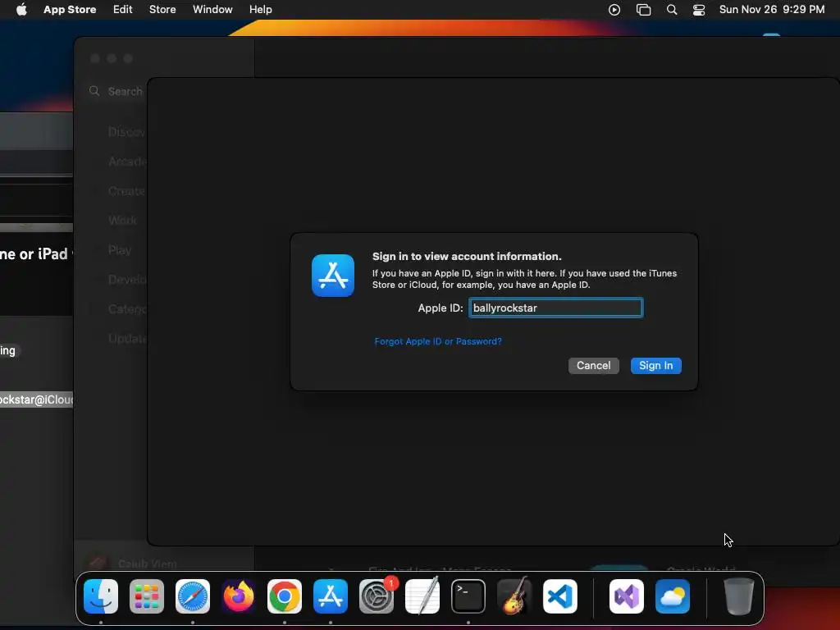Select Develop in App Store sidebar
Image resolution: width=840 pixels, height=630 pixels.
pos(127,280)
